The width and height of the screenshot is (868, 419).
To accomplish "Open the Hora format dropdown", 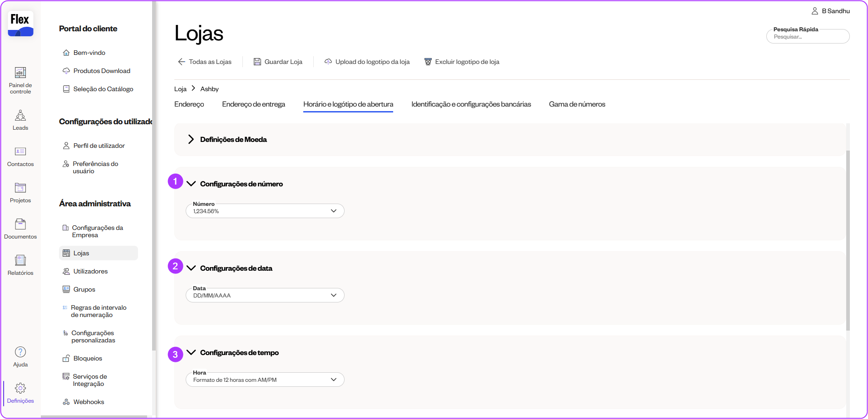I will [x=265, y=380].
